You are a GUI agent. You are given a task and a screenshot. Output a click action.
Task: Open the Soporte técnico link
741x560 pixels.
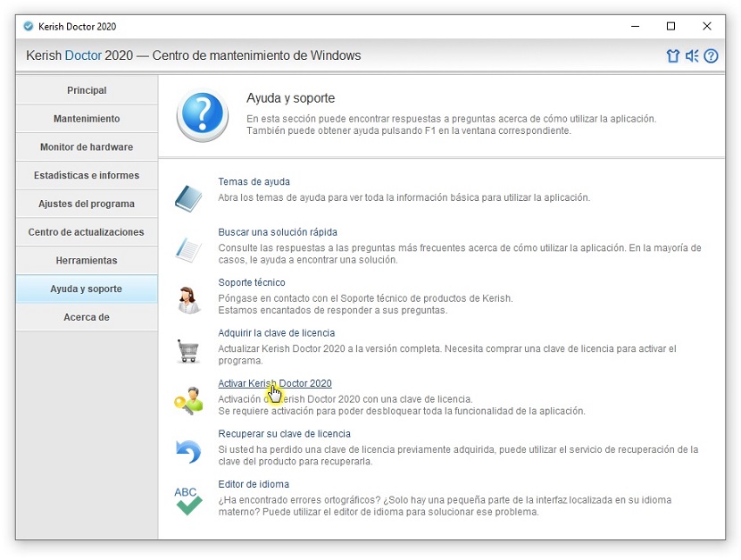[x=252, y=282]
